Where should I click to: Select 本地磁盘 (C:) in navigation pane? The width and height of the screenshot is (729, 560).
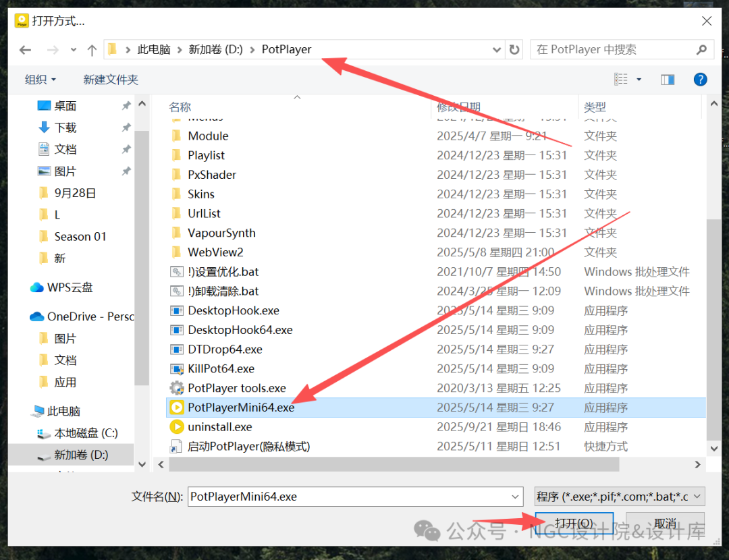click(x=77, y=433)
